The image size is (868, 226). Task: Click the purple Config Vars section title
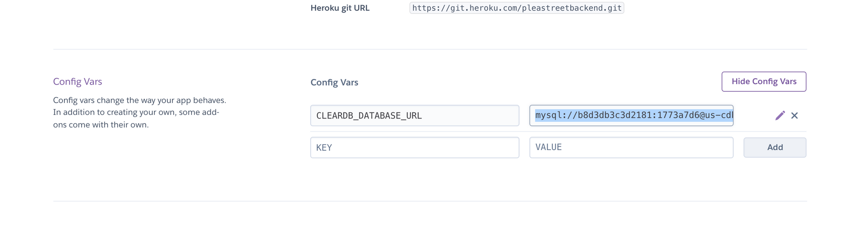point(77,82)
